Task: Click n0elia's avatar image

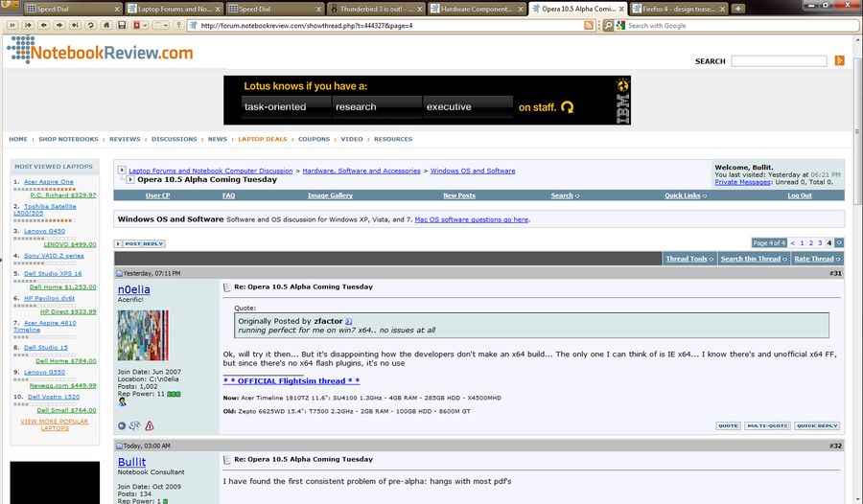Action: (143, 335)
